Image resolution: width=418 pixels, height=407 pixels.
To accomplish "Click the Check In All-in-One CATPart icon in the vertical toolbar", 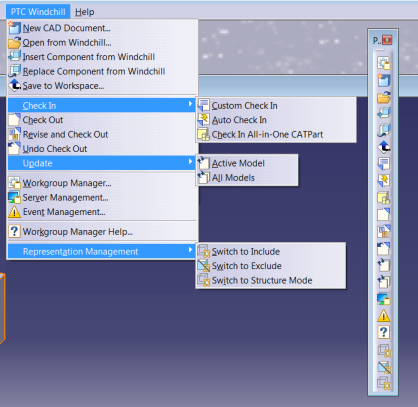I will 384,198.
